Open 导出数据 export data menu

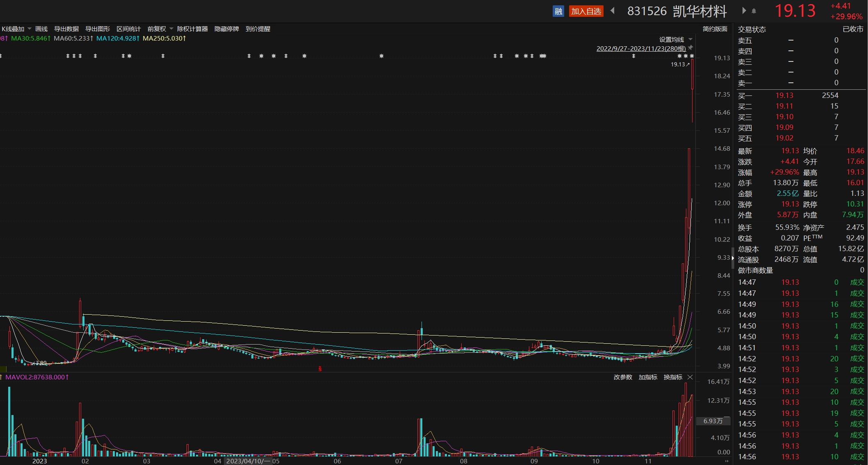click(66, 29)
